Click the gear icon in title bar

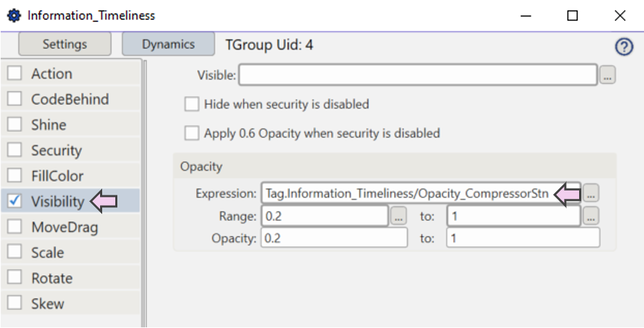click(14, 15)
